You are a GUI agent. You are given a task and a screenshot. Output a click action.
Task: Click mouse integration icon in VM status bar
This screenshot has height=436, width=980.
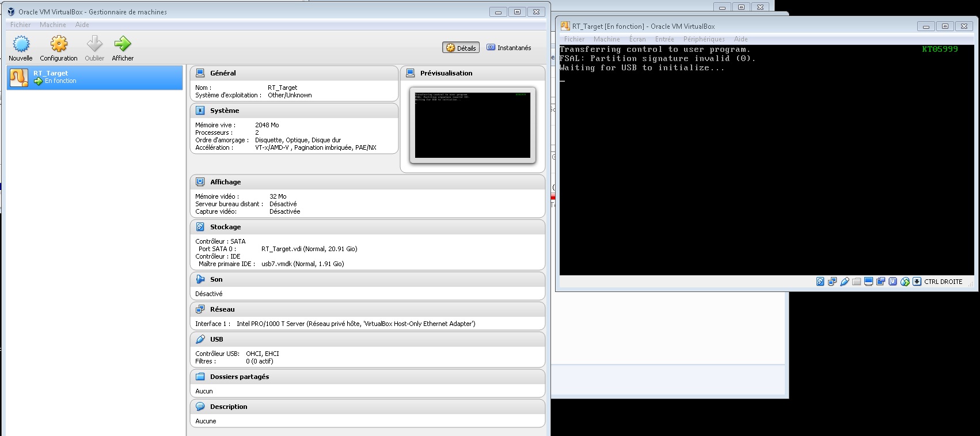[905, 282]
